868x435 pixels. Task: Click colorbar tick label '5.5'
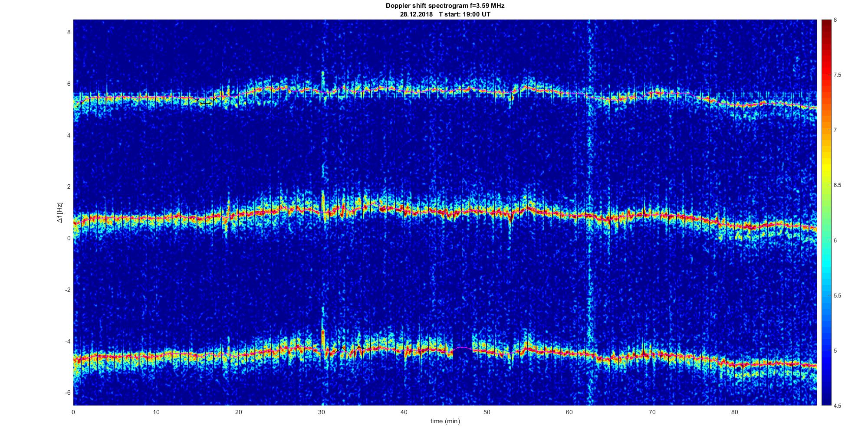tap(838, 296)
